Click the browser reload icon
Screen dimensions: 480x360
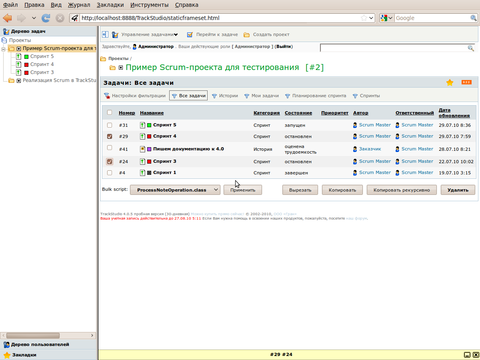[x=46, y=18]
